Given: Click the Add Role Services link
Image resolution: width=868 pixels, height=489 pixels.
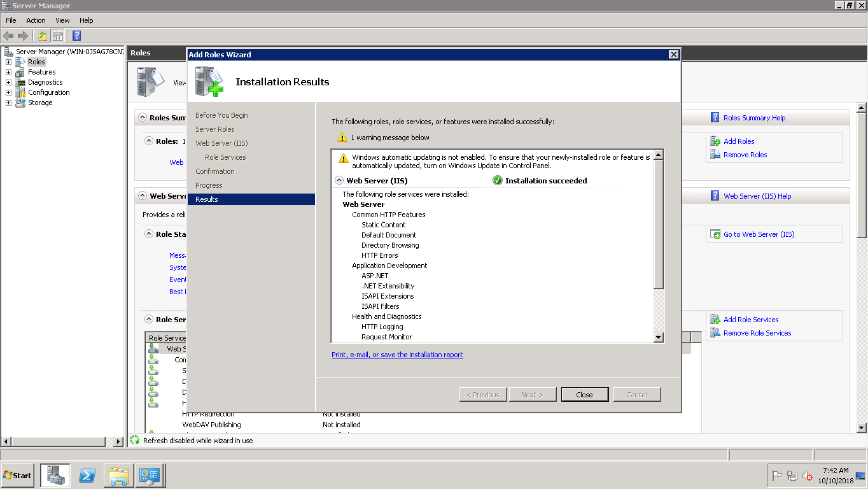Looking at the screenshot, I should point(751,320).
